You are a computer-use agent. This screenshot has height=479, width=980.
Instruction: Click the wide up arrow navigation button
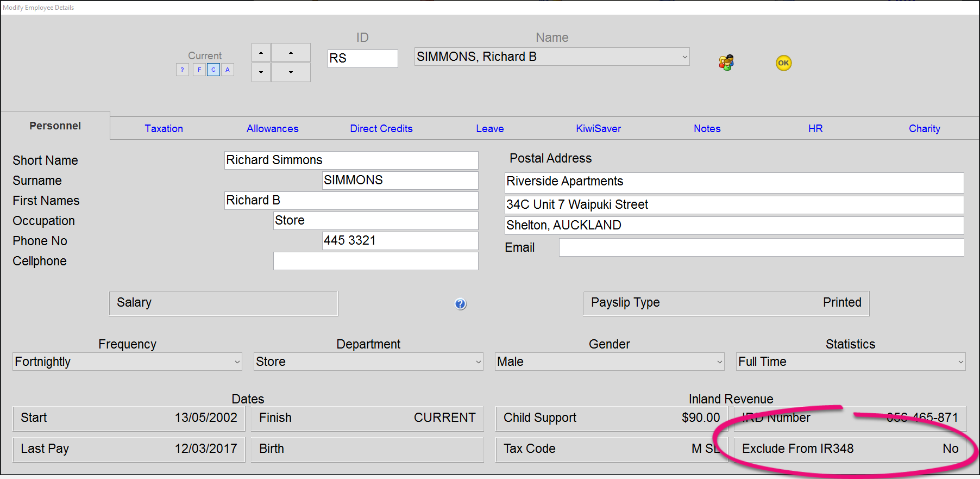pos(291,53)
